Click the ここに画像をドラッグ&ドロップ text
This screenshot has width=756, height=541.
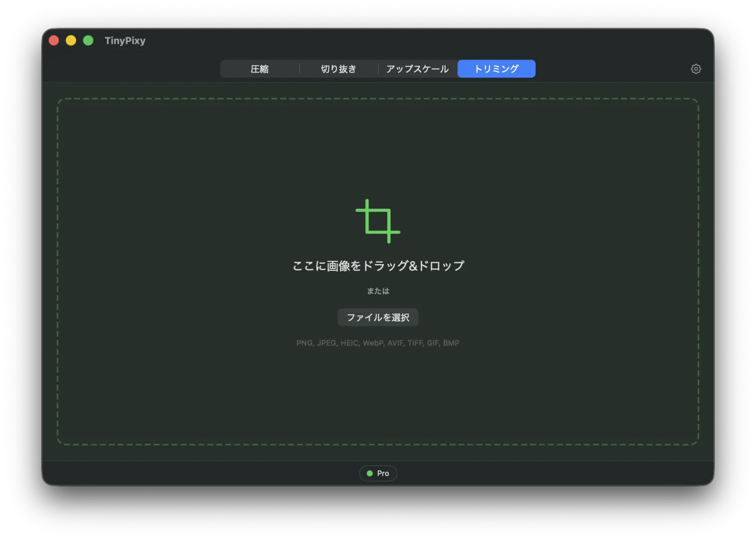(378, 266)
